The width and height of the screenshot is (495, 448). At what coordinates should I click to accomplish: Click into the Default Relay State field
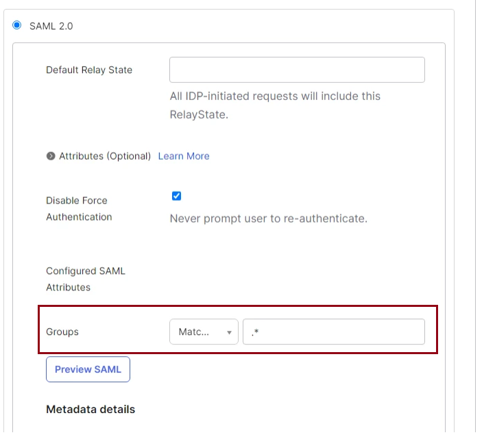[297, 70]
